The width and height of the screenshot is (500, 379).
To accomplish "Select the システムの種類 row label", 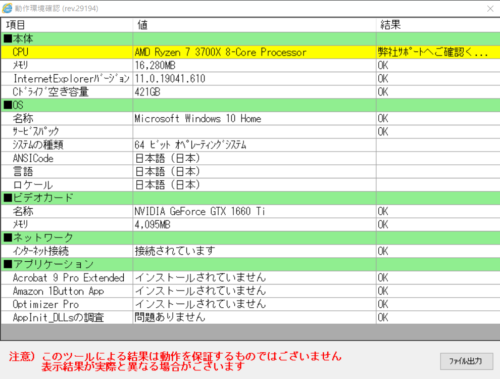I will click(x=38, y=145).
